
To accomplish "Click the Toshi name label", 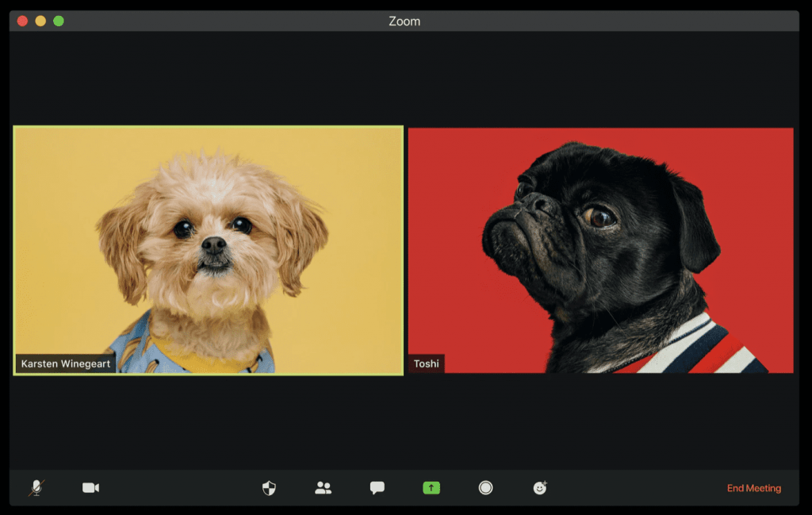I will pos(426,364).
